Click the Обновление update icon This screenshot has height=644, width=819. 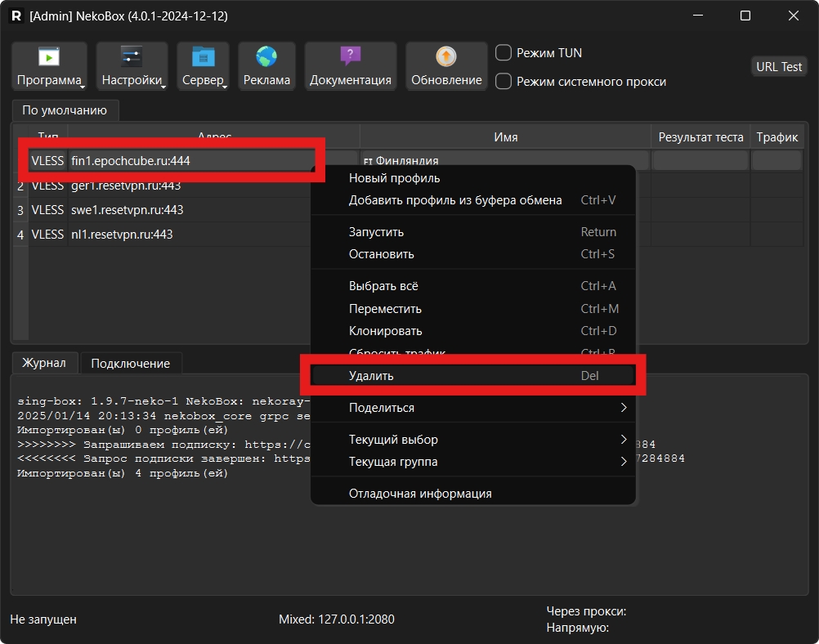coord(446,57)
